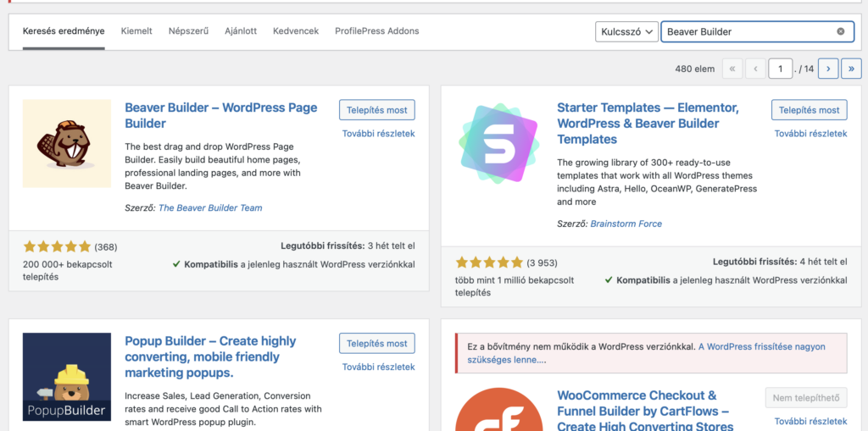The image size is (868, 431).
Task: Open the Kedvencek tab
Action: pos(296,31)
